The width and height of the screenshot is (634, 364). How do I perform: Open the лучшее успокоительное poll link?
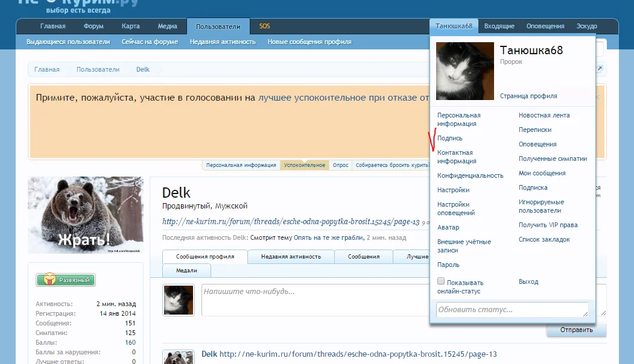[344, 98]
